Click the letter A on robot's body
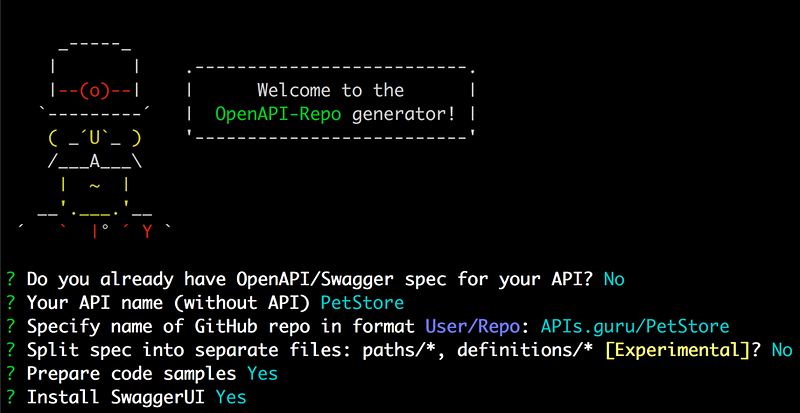This screenshot has width=800, height=413. [x=94, y=160]
